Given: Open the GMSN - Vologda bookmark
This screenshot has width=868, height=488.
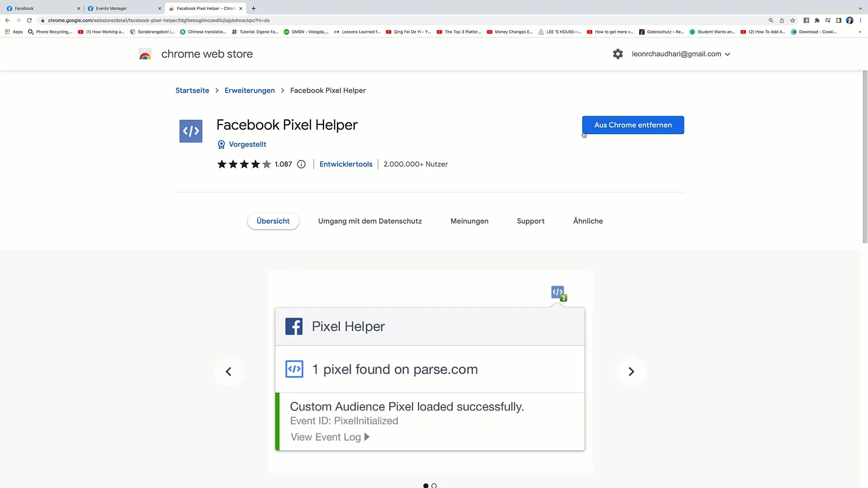Looking at the screenshot, I should pos(306,32).
